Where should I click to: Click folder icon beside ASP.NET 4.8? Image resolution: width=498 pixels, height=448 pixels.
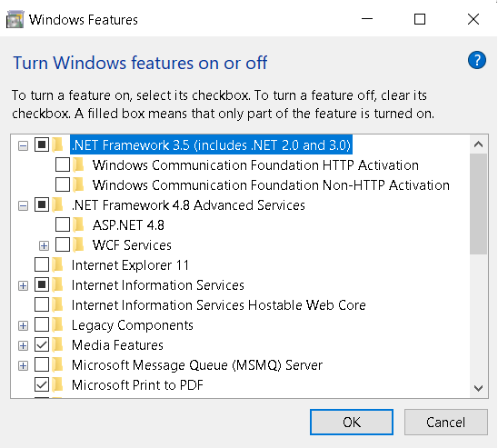78,225
